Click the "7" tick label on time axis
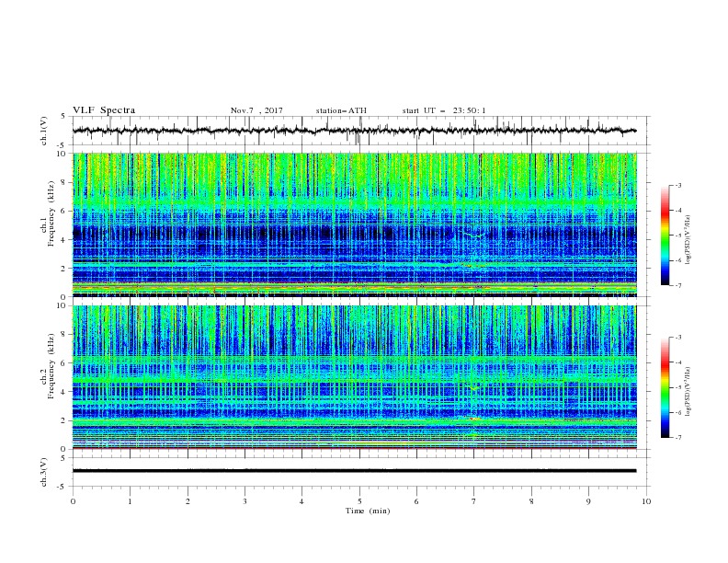The width and height of the screenshot is (728, 563). 474,501
